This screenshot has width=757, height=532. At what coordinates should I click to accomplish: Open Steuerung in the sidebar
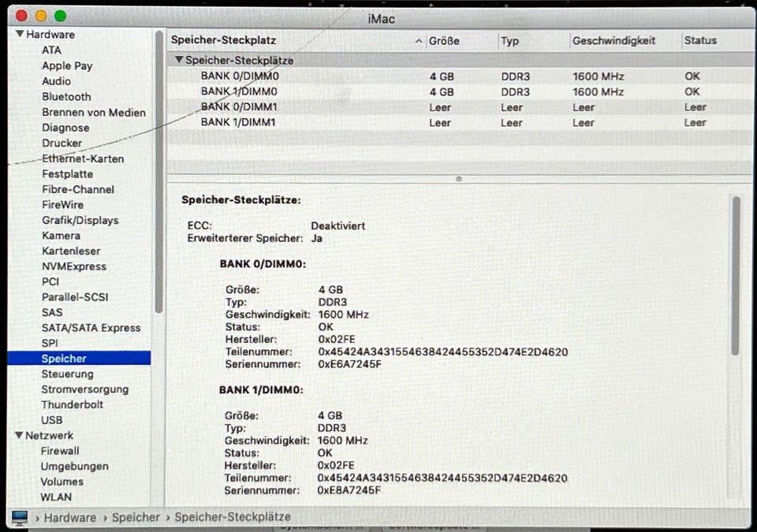tap(68, 374)
